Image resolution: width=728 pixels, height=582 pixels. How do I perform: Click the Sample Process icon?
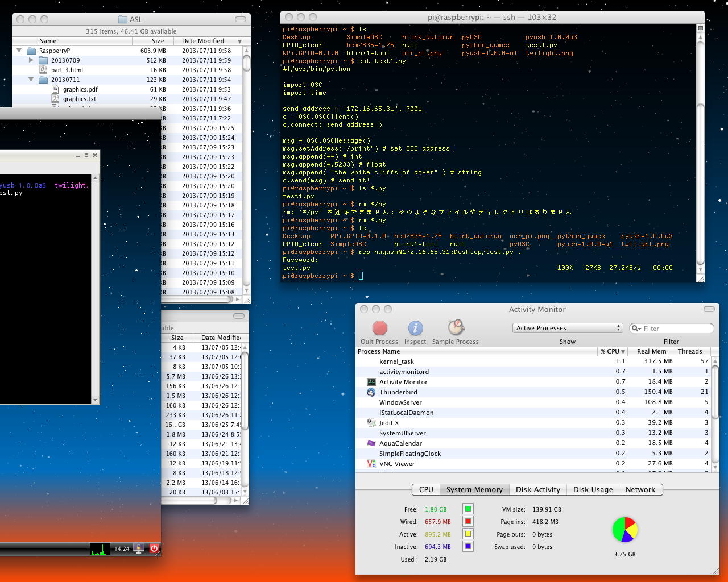click(x=456, y=328)
